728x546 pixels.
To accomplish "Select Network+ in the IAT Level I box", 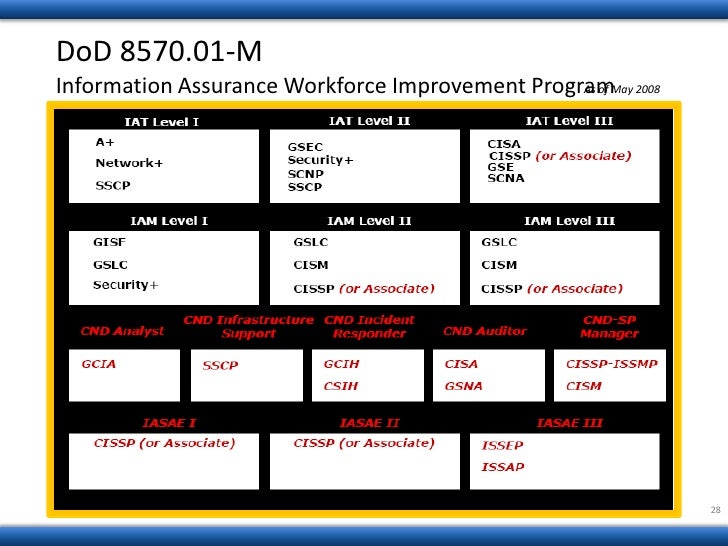I will (129, 163).
